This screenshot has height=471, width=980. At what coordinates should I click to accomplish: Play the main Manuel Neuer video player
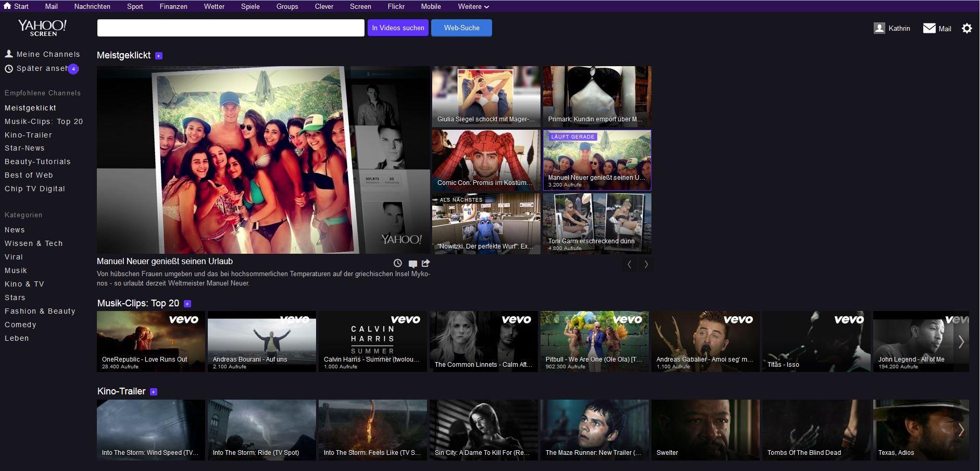point(263,160)
